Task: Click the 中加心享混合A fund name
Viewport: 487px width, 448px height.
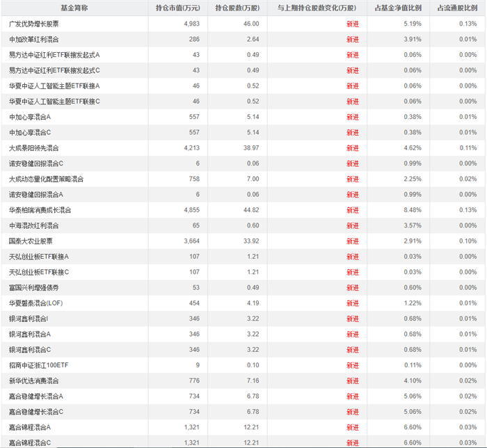Action: [30, 117]
